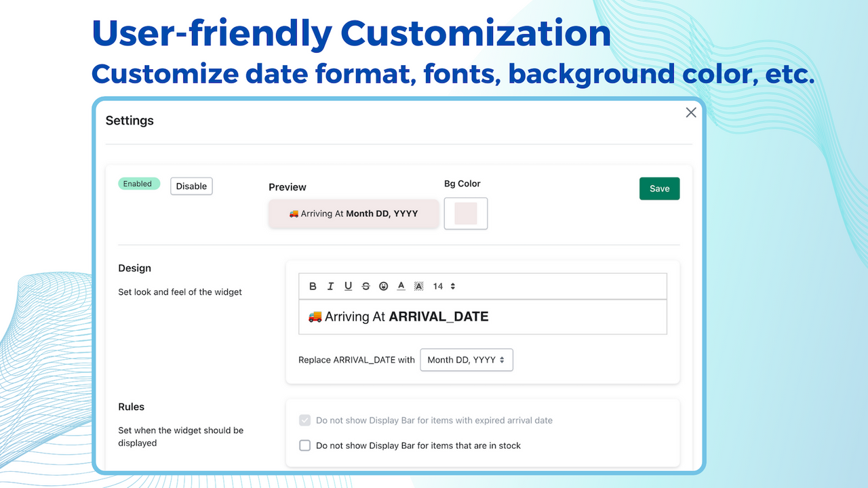Open the emoji picker icon

pos(383,287)
